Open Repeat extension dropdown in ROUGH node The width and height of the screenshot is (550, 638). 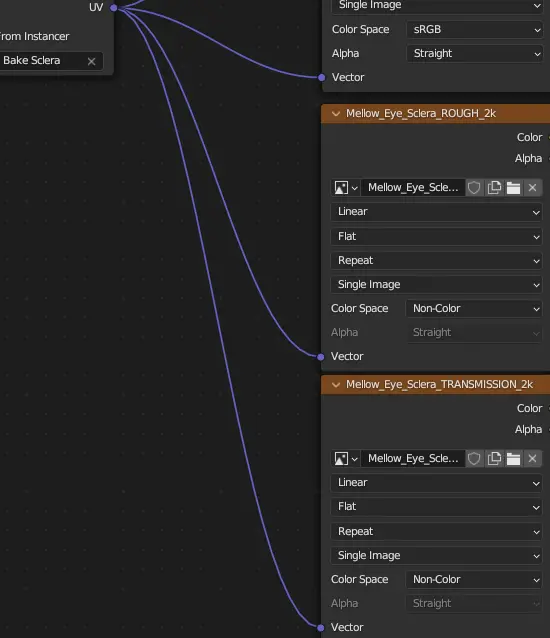point(437,260)
